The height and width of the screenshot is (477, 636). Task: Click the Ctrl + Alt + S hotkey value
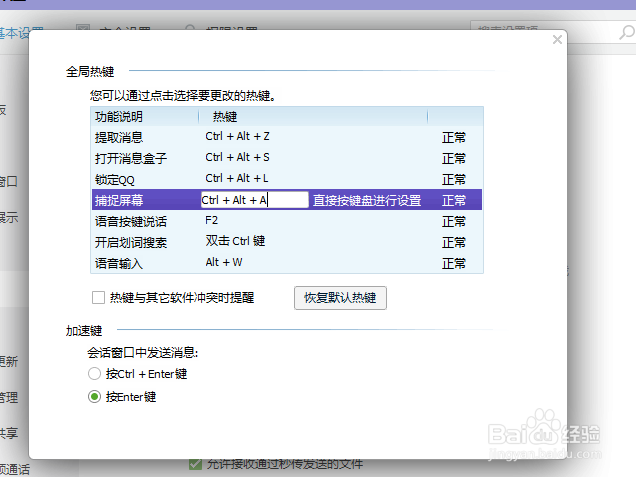237,157
